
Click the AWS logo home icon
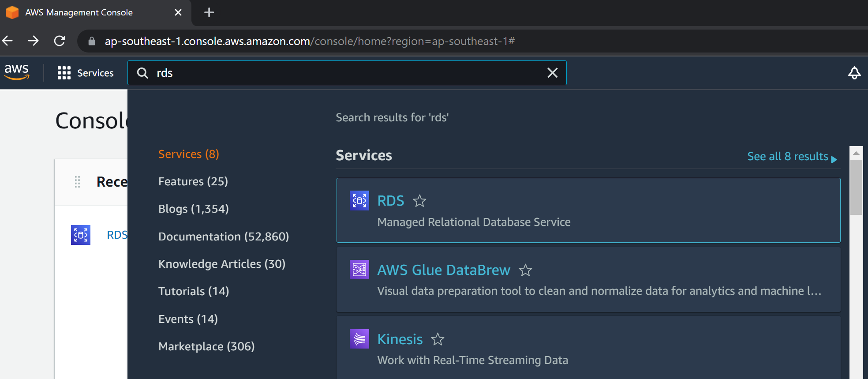(x=17, y=72)
